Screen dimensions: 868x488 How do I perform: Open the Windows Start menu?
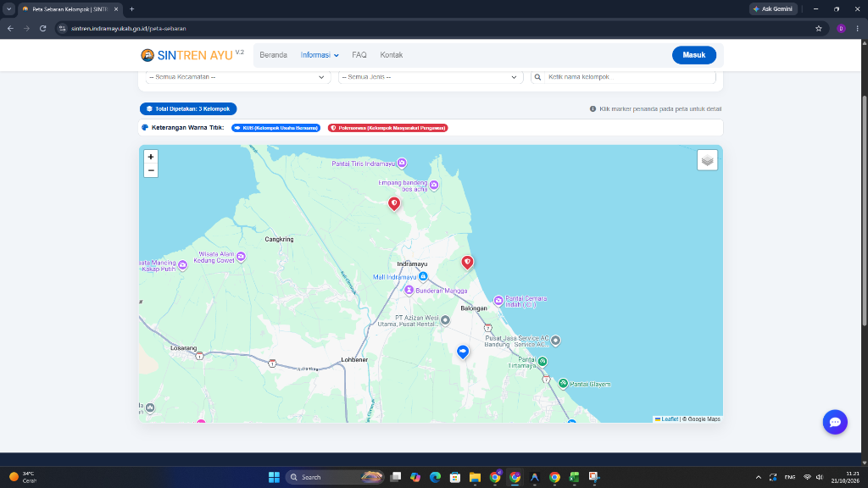tap(274, 477)
